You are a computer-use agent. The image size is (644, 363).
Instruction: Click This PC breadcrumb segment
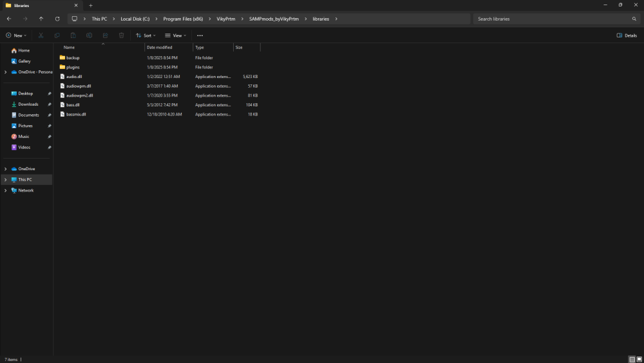99,19
